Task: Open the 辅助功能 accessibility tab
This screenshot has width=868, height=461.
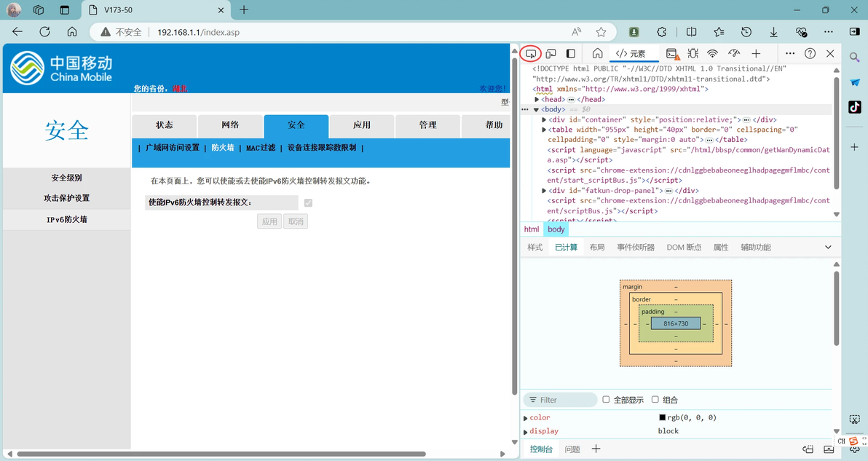Action: (756, 248)
